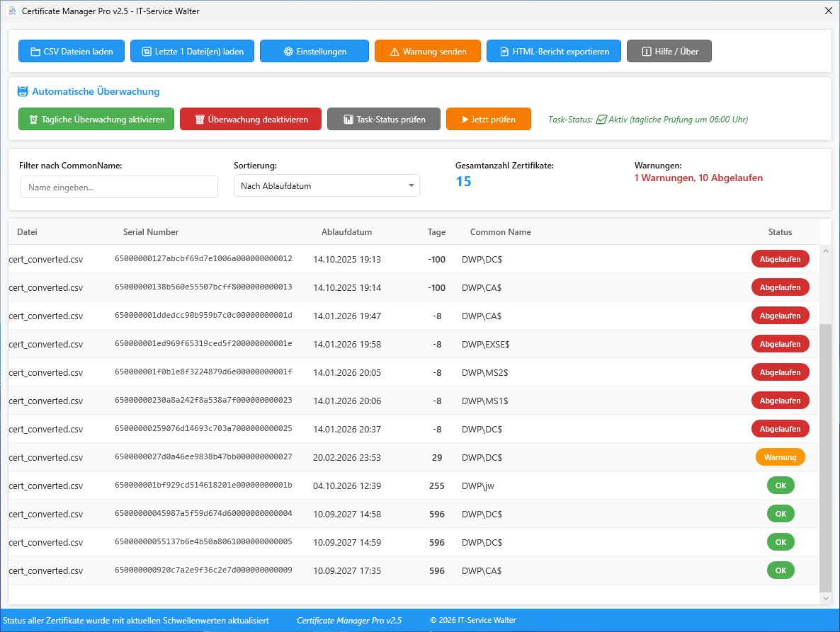Screen dimensions: 840x632
Task: Click the trash icon on Überwachung deaktivieren
Action: pos(200,120)
